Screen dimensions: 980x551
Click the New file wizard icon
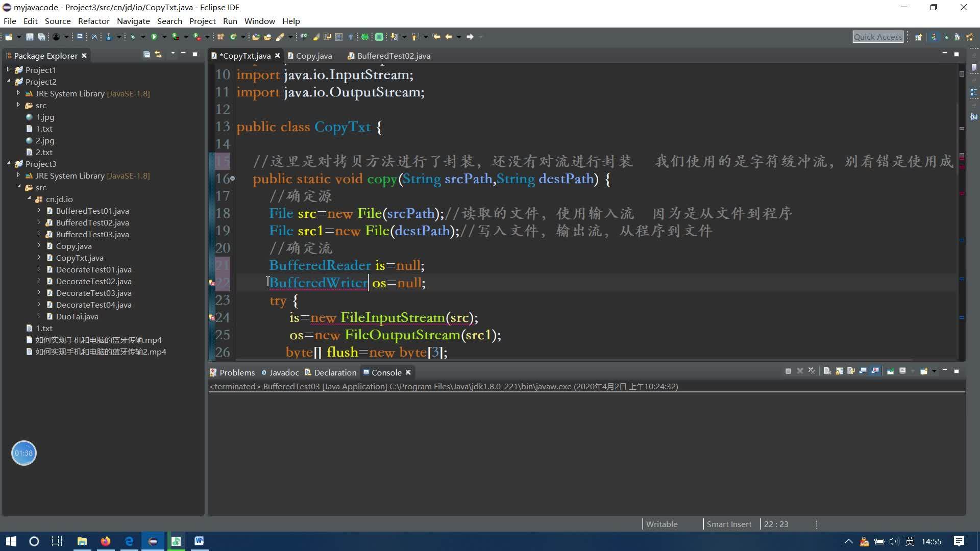[x=9, y=37]
